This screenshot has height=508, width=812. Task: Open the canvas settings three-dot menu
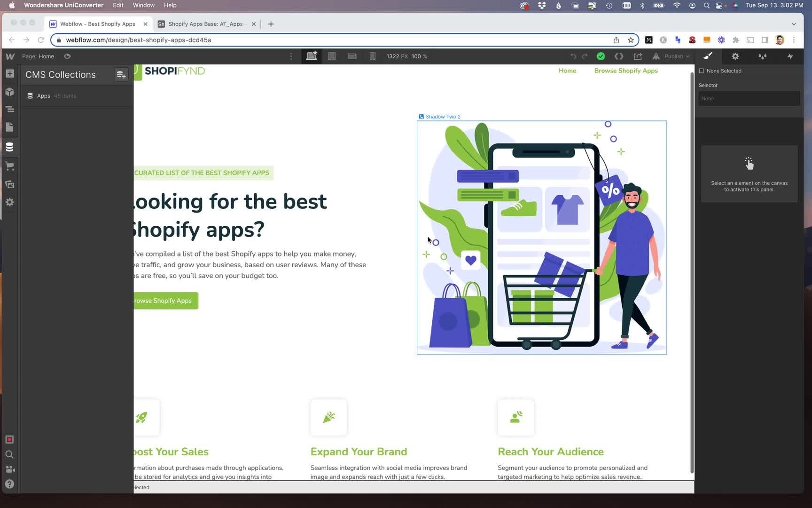(x=291, y=56)
